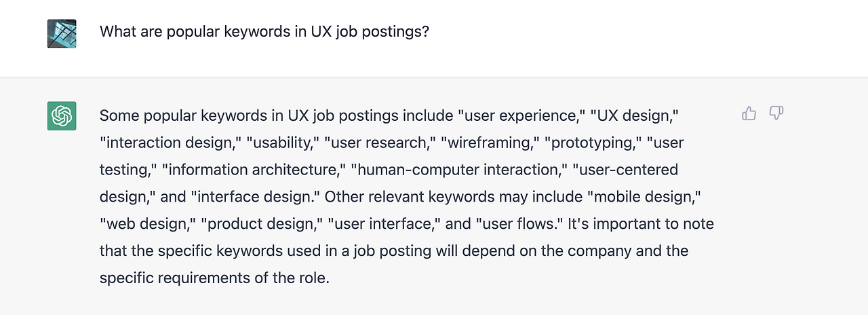Click the question about UX job postings
Screen dimensions: 868x315
[264, 32]
